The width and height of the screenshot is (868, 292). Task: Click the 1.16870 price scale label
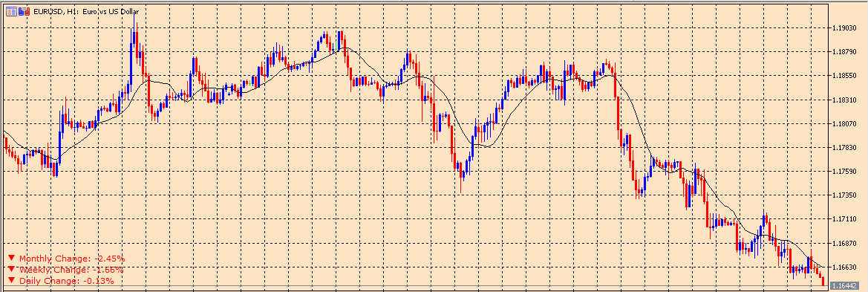(x=845, y=243)
